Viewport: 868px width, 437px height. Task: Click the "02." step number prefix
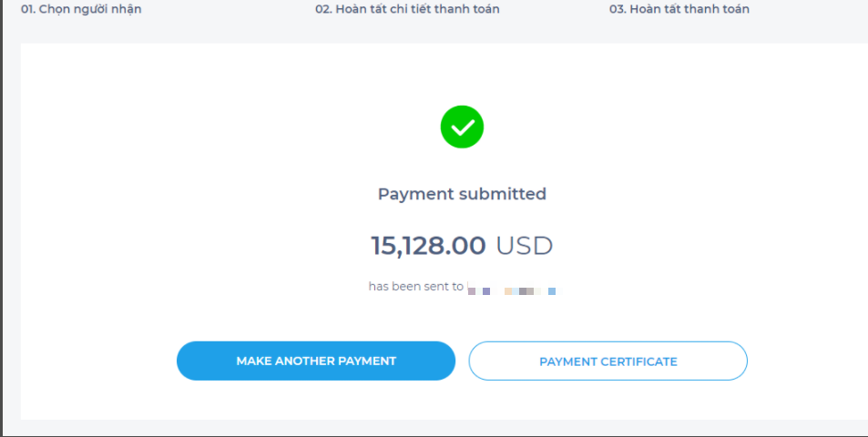[323, 9]
